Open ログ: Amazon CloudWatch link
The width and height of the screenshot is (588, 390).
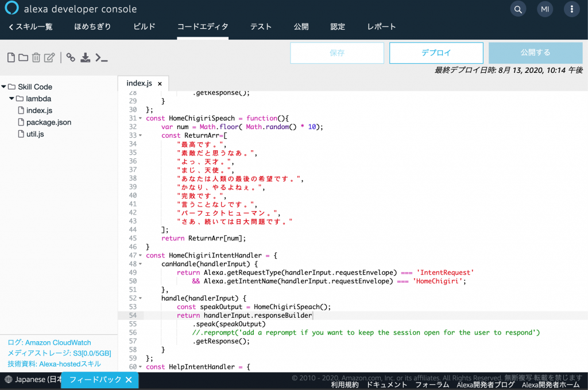tap(49, 342)
